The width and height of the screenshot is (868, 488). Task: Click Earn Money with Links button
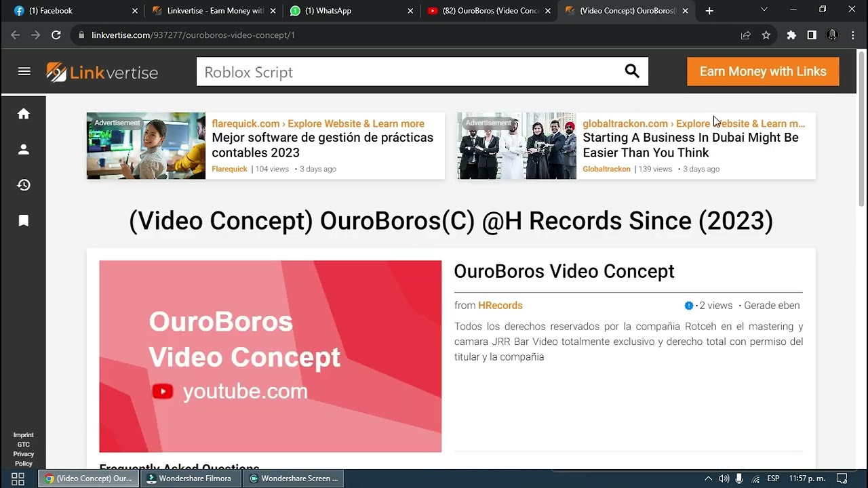pos(763,71)
